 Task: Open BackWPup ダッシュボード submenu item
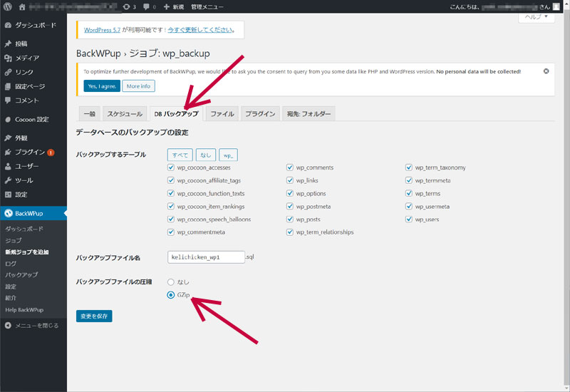click(24, 229)
